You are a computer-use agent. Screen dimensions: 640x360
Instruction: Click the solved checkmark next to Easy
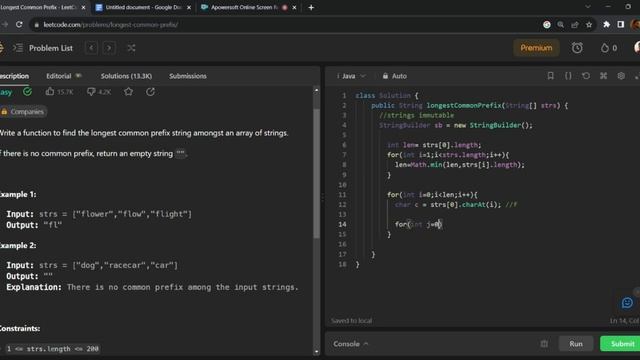coord(27,91)
